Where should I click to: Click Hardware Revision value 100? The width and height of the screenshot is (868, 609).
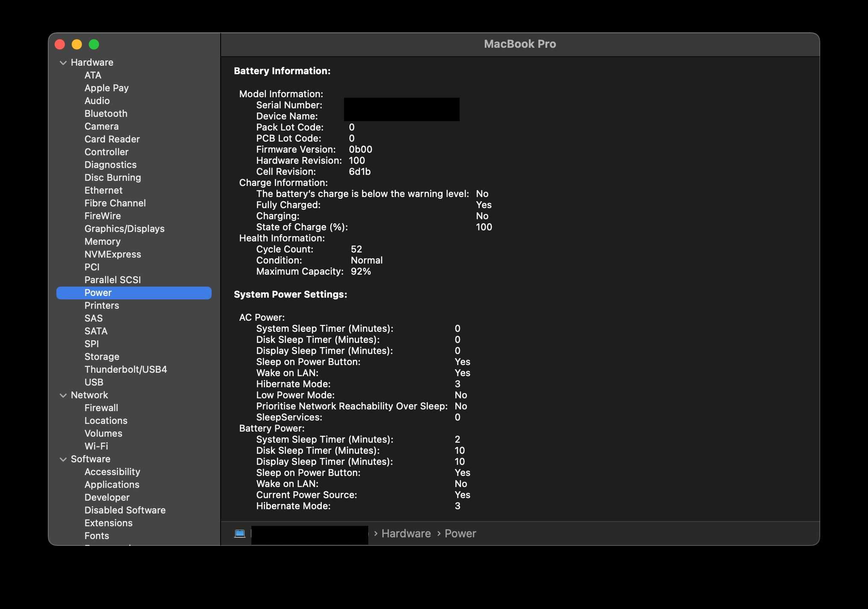tap(357, 160)
